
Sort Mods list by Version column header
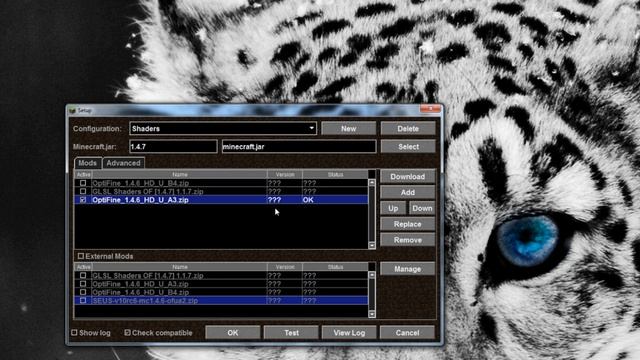(x=285, y=174)
